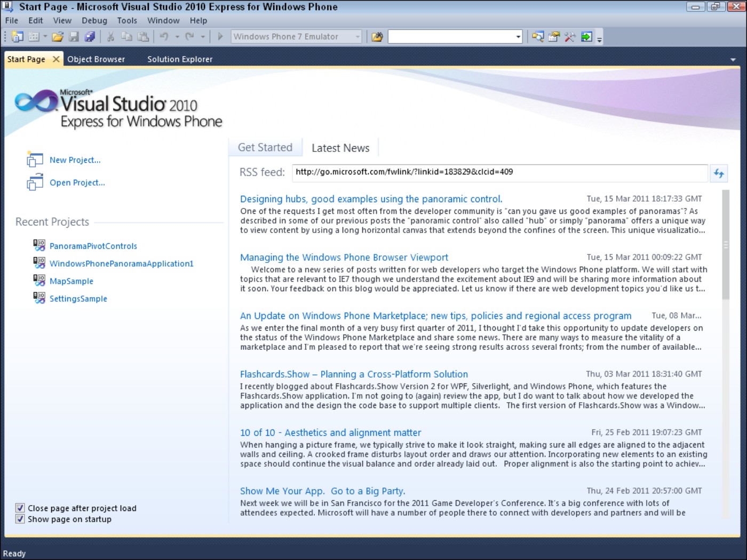Open the Edit menu
747x560 pixels.
[x=36, y=20]
